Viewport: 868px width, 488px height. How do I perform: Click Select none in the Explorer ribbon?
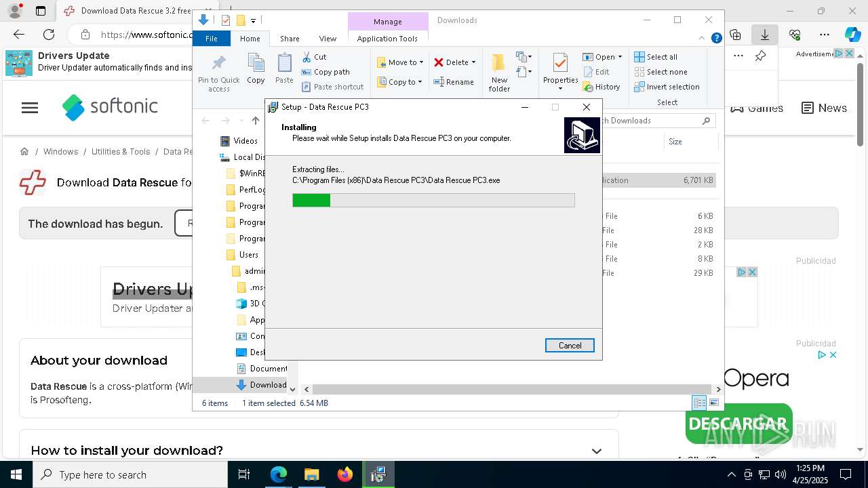pos(660,72)
